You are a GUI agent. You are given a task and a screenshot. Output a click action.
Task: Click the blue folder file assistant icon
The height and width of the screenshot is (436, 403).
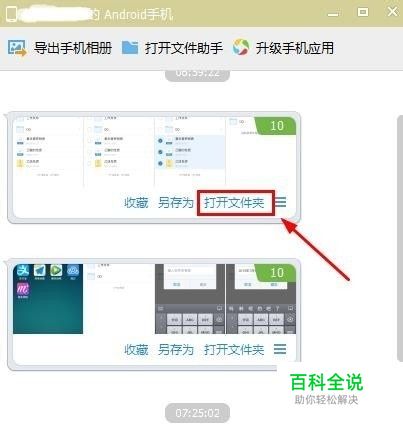click(x=130, y=48)
